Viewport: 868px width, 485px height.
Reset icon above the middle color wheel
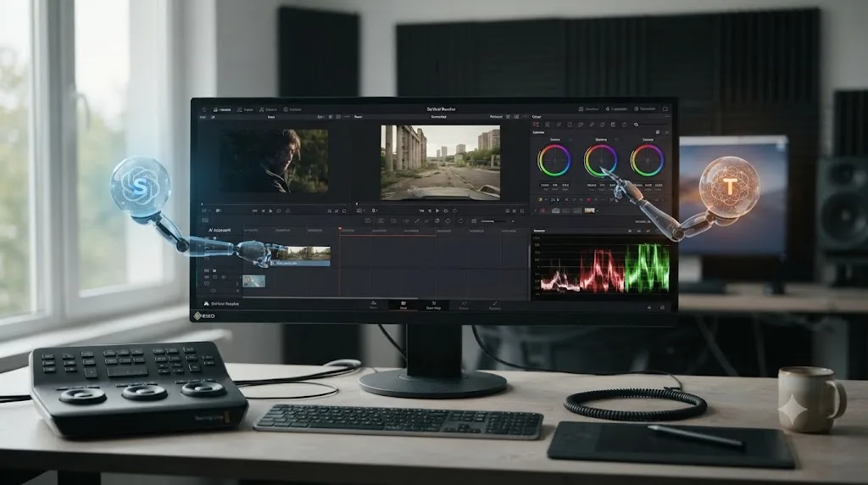click(x=617, y=140)
